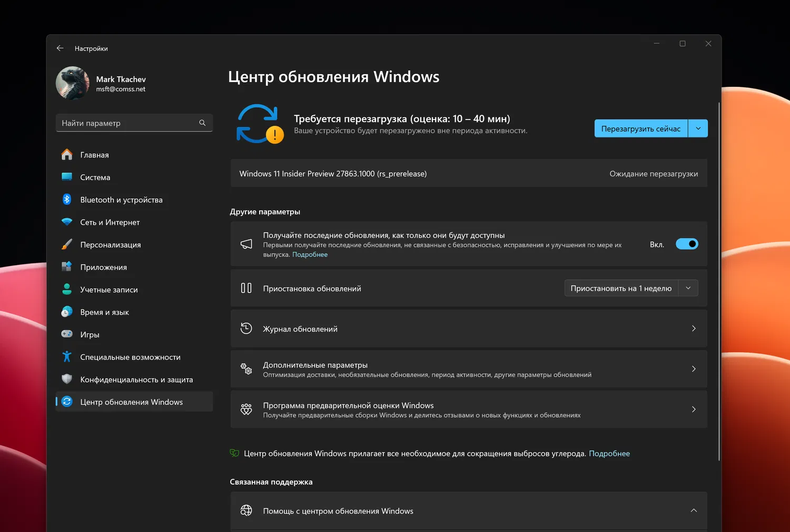Image resolution: width=790 pixels, height=532 pixels.
Task: Switch to Учетные записи settings section
Action: coord(109,289)
